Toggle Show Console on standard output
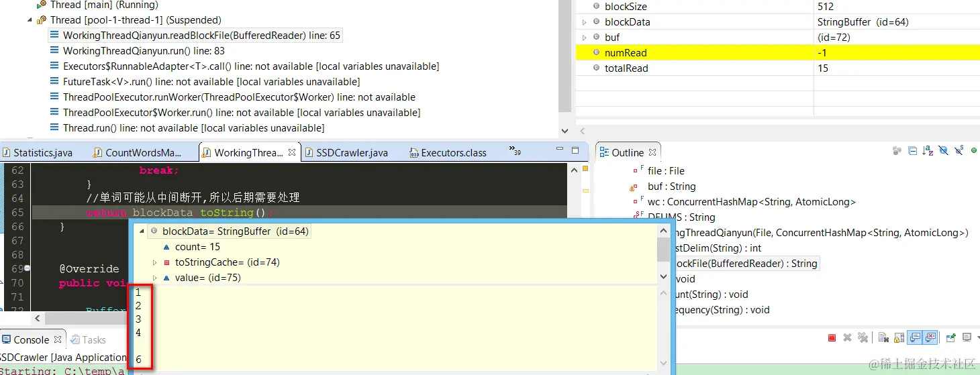The image size is (980, 375). pos(914,337)
